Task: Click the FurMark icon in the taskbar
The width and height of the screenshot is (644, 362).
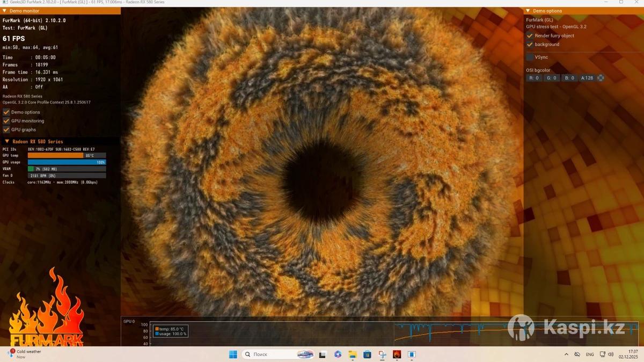Action: 397,354
